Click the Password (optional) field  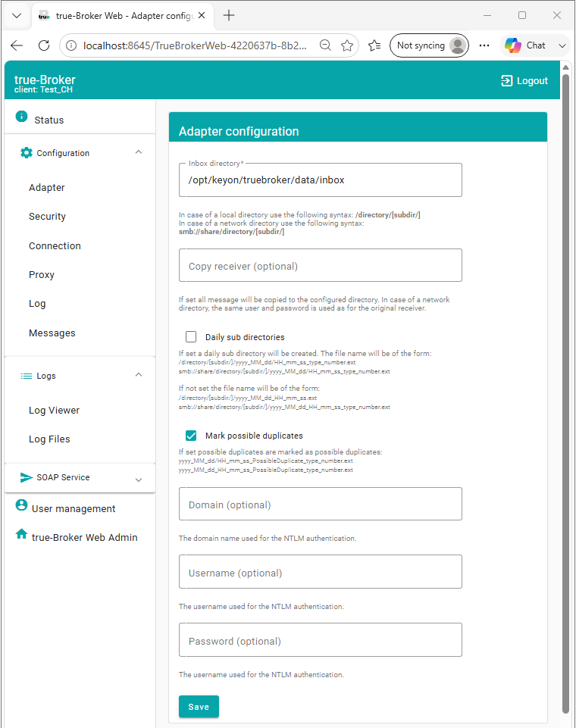pyautogui.click(x=321, y=640)
